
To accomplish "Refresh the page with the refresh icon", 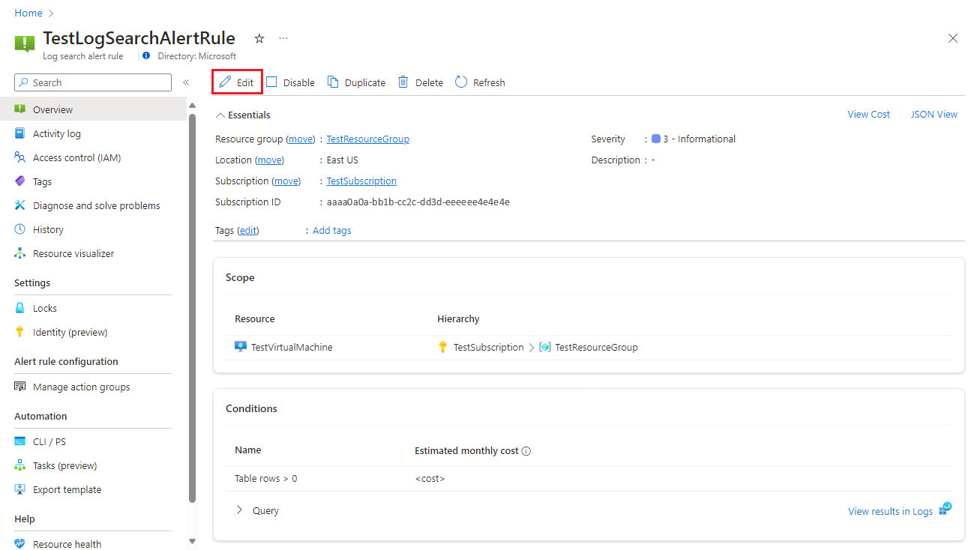I will (460, 82).
